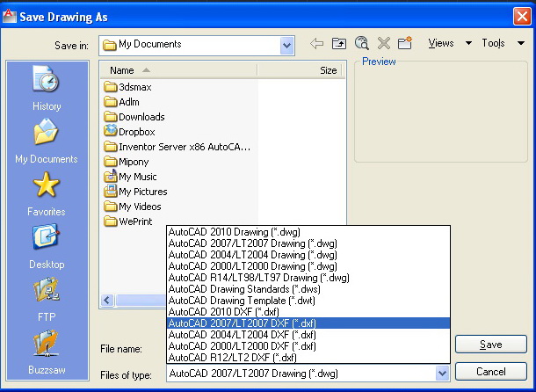
Task: Choose AutoCAD 2004/LT2004 DXF (*.dxf)
Action: point(308,335)
